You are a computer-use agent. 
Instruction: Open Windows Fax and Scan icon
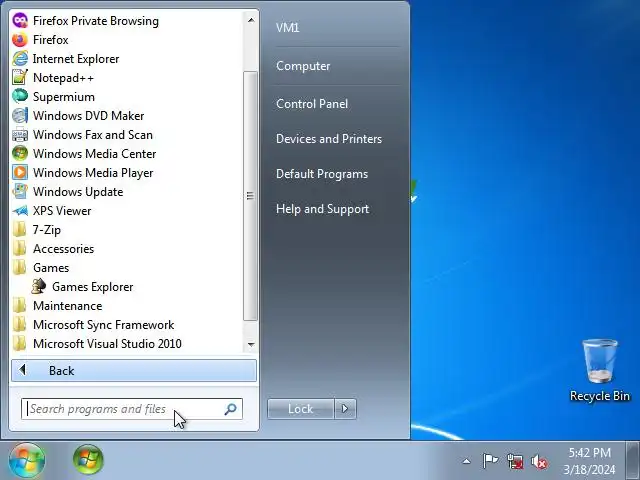[20, 134]
